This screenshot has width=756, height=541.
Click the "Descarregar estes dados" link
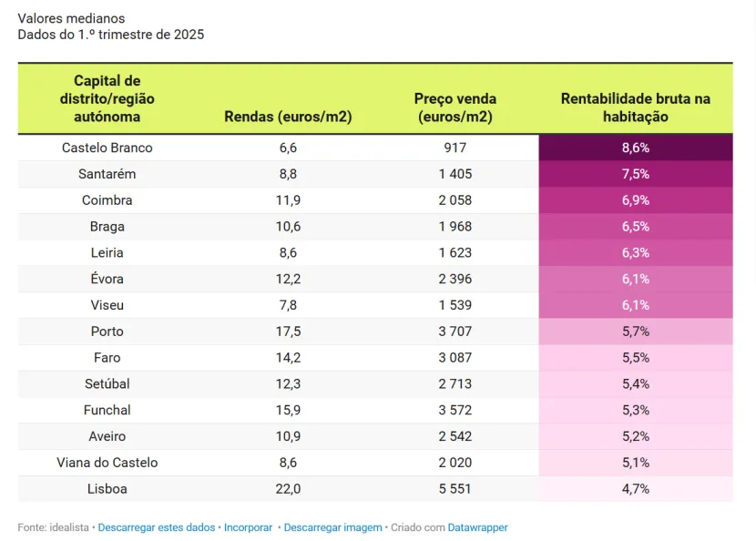click(157, 527)
